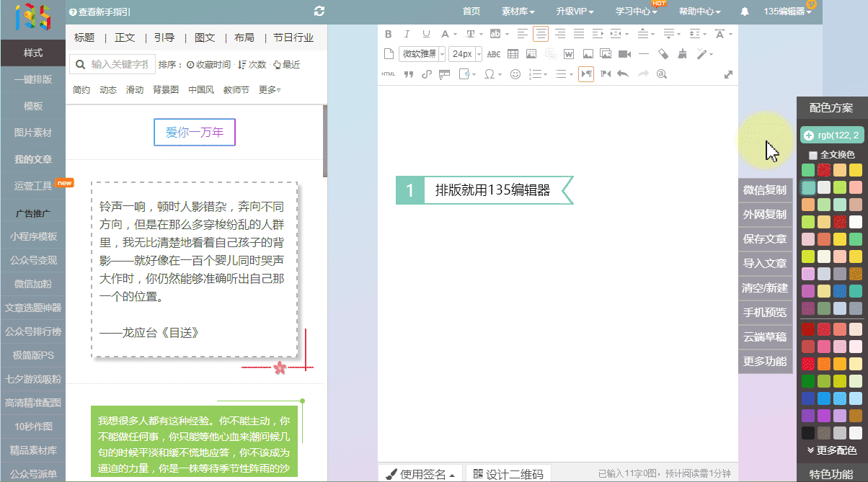
Task: Click the 微信复制 button
Action: pos(765,190)
